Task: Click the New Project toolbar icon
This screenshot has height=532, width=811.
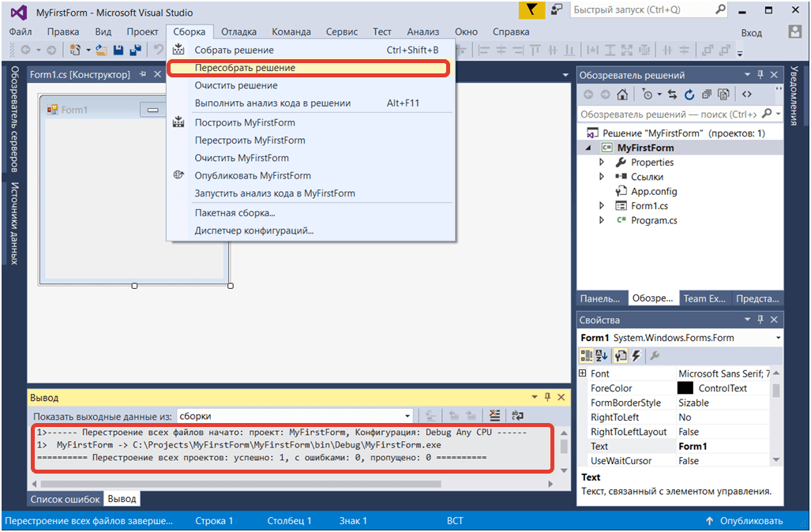Action: pos(76,51)
